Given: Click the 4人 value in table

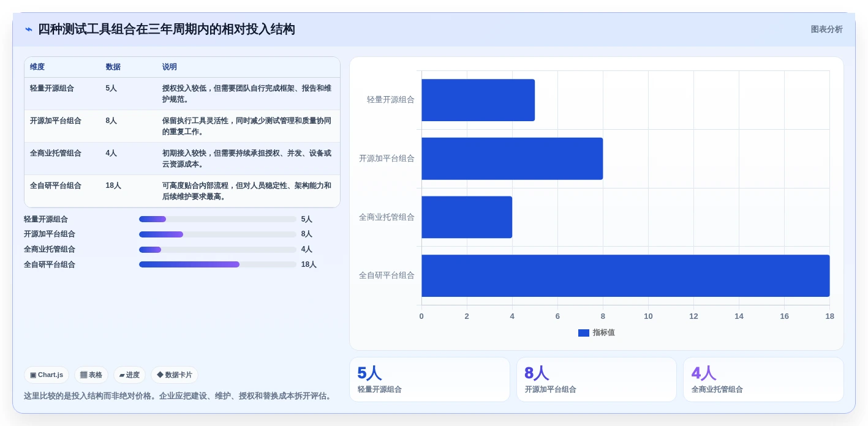Looking at the screenshot, I should click(x=111, y=153).
